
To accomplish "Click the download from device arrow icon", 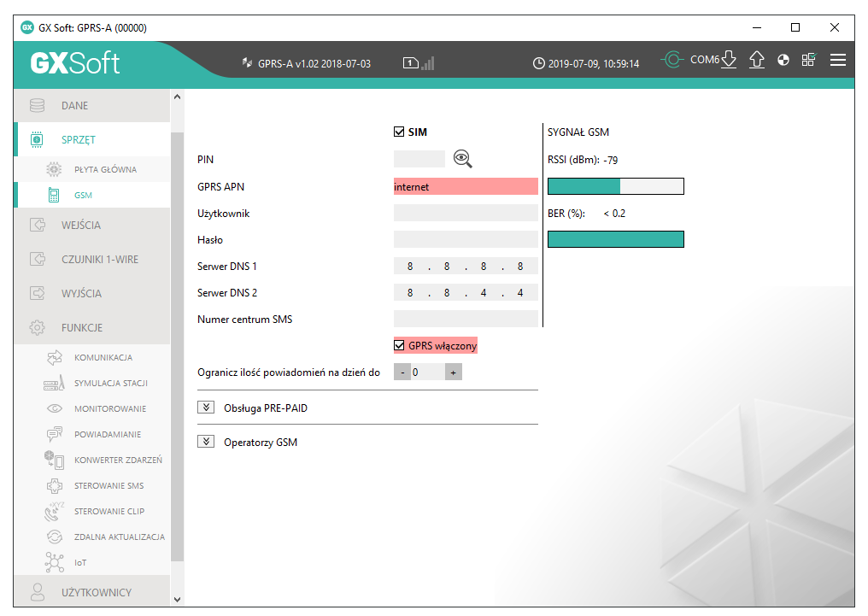I will [x=729, y=61].
